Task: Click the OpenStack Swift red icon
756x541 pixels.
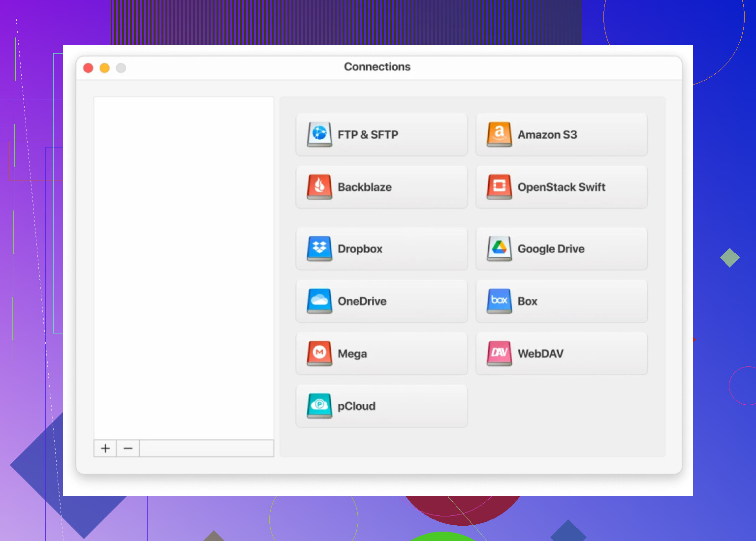Action: [499, 187]
